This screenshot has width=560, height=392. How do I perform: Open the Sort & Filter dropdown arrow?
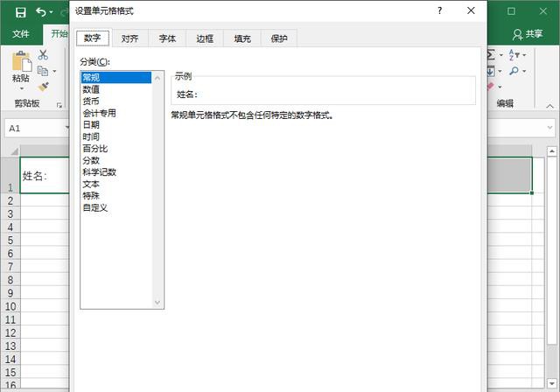tap(524, 55)
